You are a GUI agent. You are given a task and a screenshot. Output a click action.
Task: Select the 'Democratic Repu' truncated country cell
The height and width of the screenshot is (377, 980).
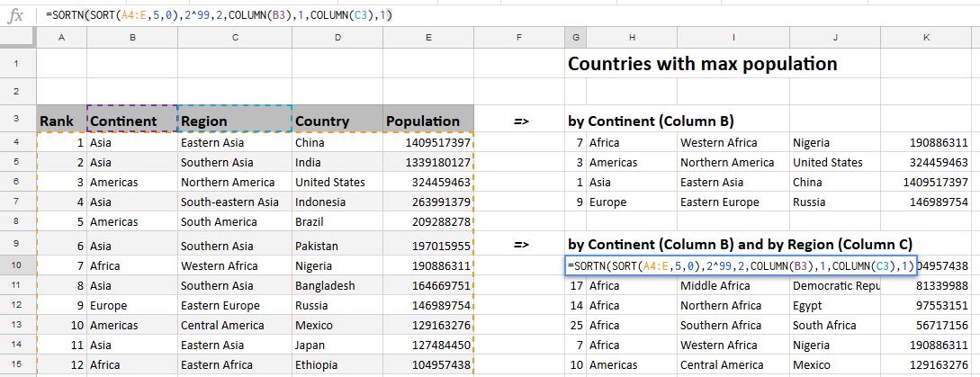coord(835,286)
